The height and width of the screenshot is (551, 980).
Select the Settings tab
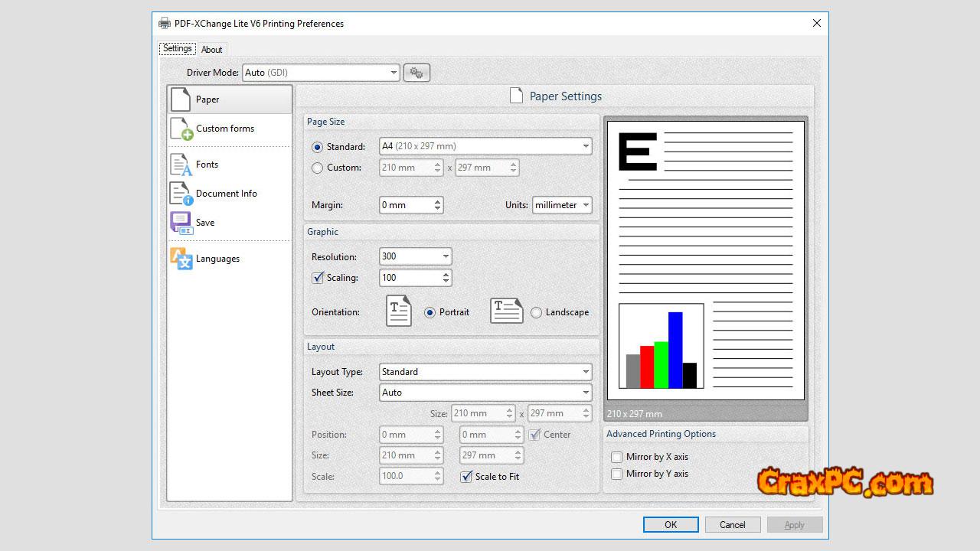tap(178, 49)
